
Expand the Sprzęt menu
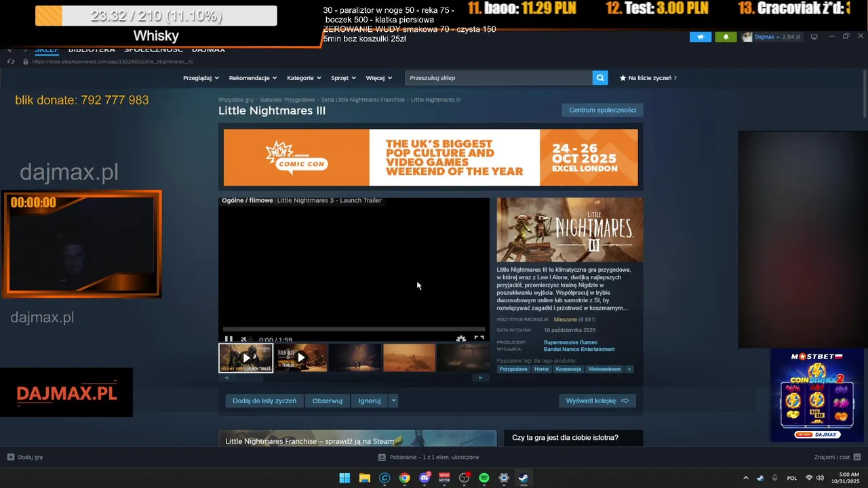pos(344,78)
